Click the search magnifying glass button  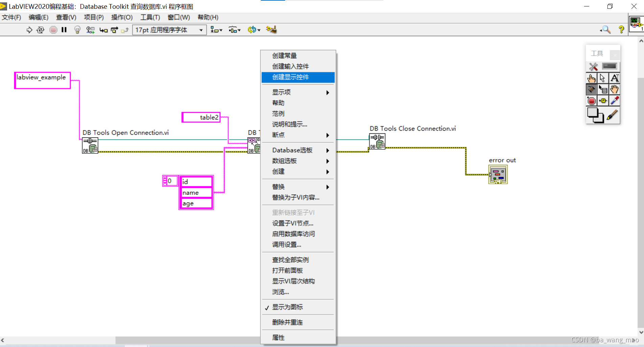pyautogui.click(x=606, y=30)
